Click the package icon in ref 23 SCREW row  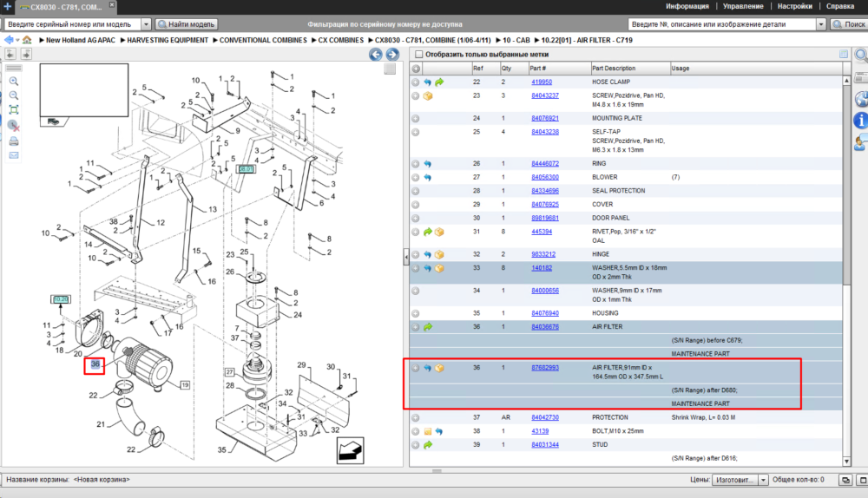[427, 95]
